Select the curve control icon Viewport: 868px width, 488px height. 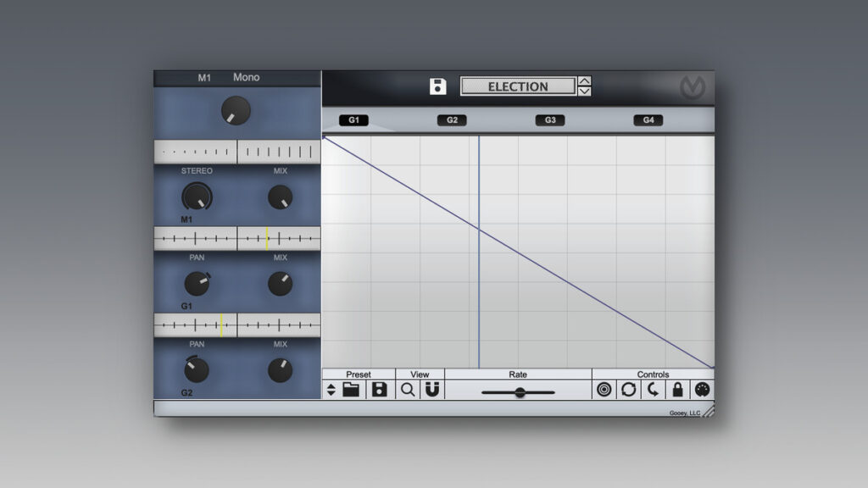coord(653,390)
